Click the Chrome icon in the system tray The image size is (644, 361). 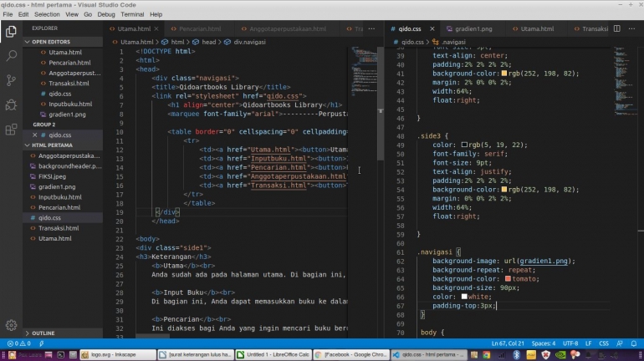(487, 355)
